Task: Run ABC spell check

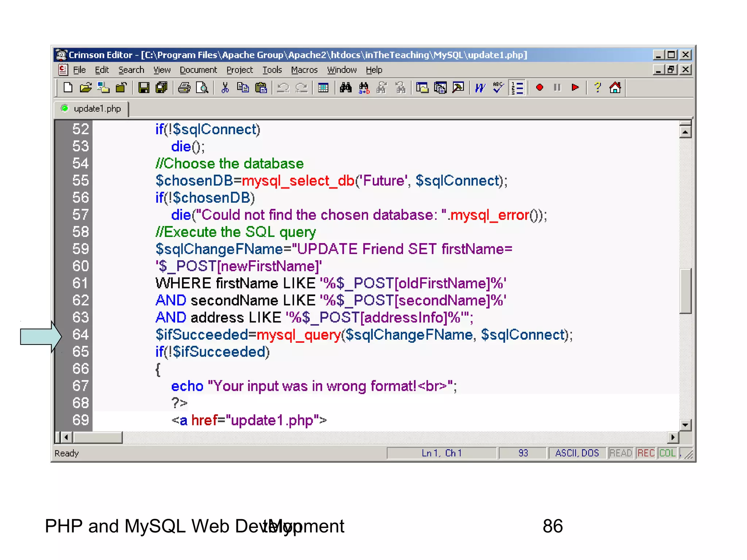Action: 498,88
